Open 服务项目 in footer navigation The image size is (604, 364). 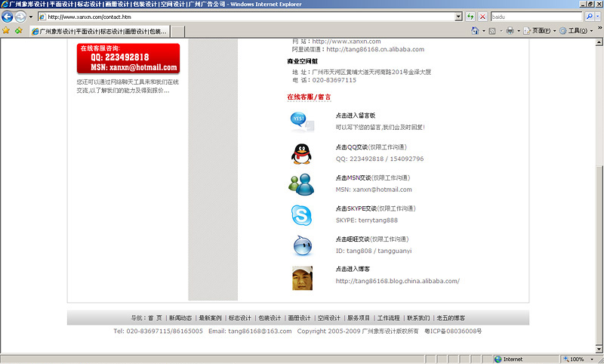pyautogui.click(x=359, y=318)
